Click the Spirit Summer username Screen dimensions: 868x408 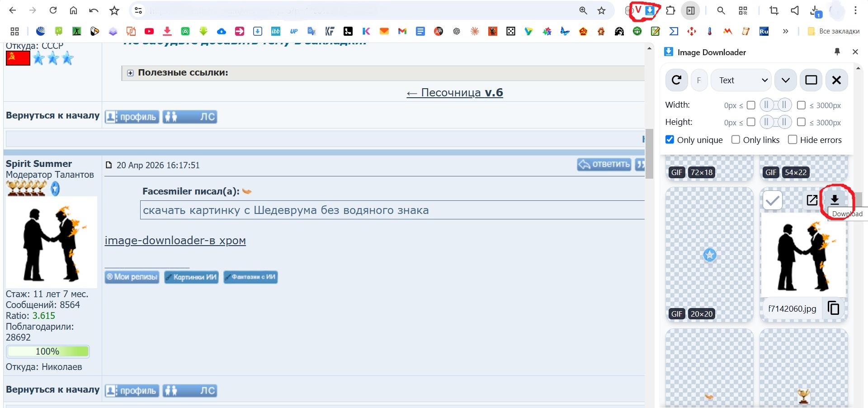(39, 164)
